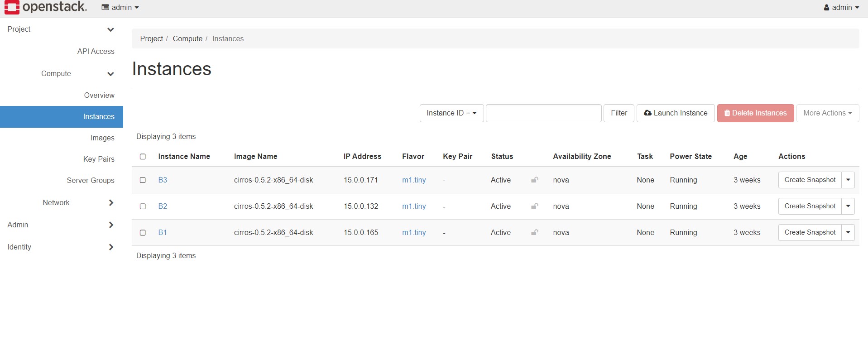Open the B3 instance name link
This screenshot has height=360, width=868.
coord(163,180)
